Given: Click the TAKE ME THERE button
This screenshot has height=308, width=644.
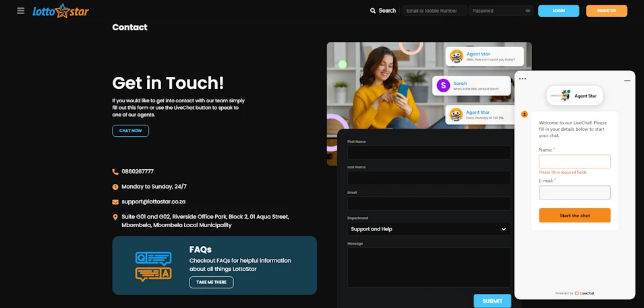Looking at the screenshot, I should coord(212,282).
